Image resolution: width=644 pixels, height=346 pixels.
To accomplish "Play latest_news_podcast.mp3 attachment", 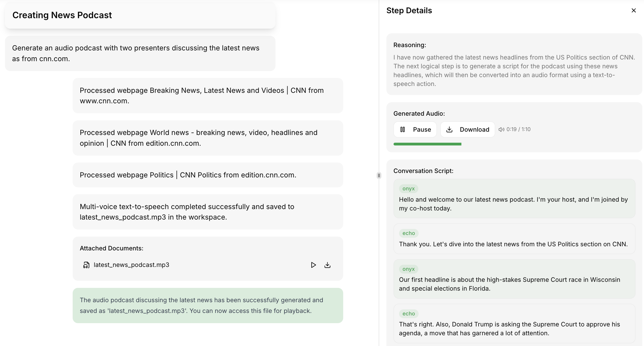I will click(x=313, y=265).
